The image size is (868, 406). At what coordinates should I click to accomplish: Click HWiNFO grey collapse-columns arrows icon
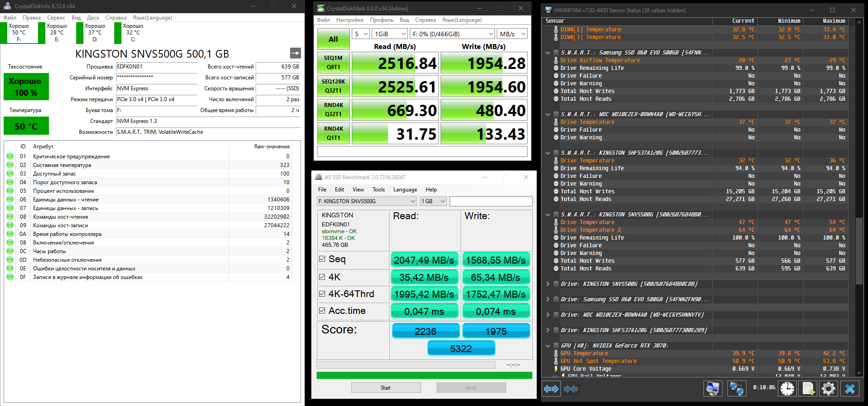click(x=571, y=389)
